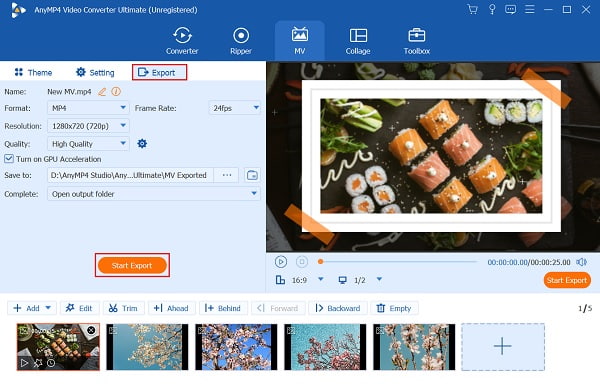Open the output folder icon
The image size is (600, 388).
pyautogui.click(x=252, y=175)
